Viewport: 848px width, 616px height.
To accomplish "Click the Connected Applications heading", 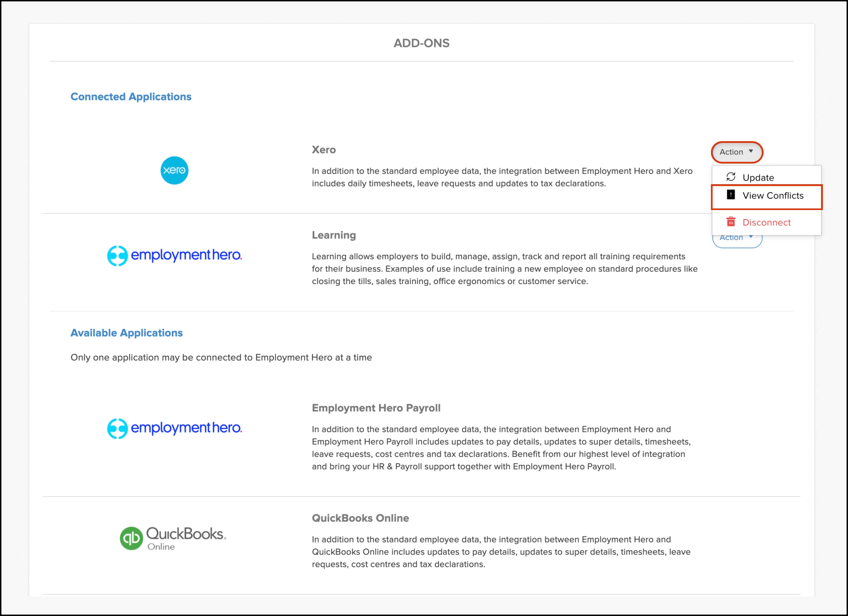I will (131, 96).
